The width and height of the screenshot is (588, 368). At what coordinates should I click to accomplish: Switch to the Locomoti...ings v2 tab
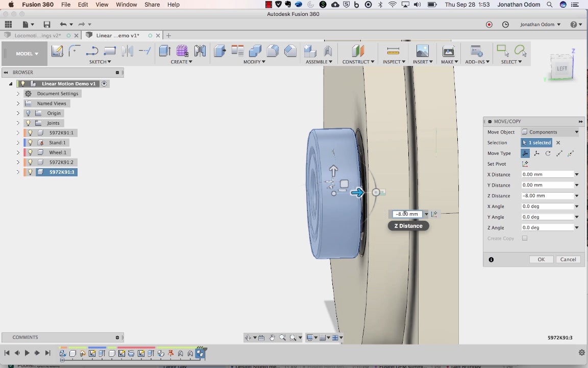coord(37,35)
